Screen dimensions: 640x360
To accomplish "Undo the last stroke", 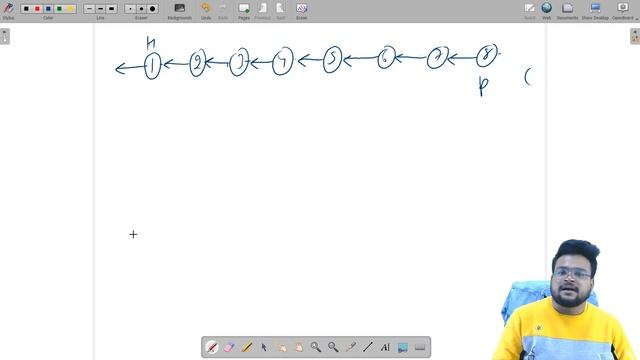I will coord(206,11).
